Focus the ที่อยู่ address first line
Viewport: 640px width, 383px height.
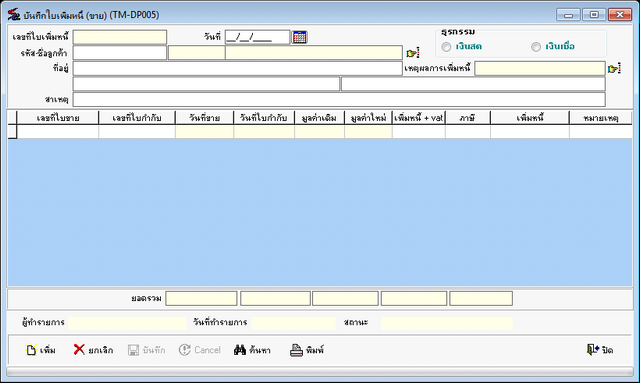point(238,69)
